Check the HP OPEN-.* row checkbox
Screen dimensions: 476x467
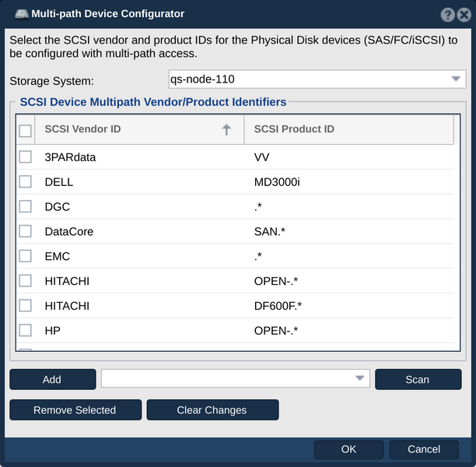(x=25, y=331)
